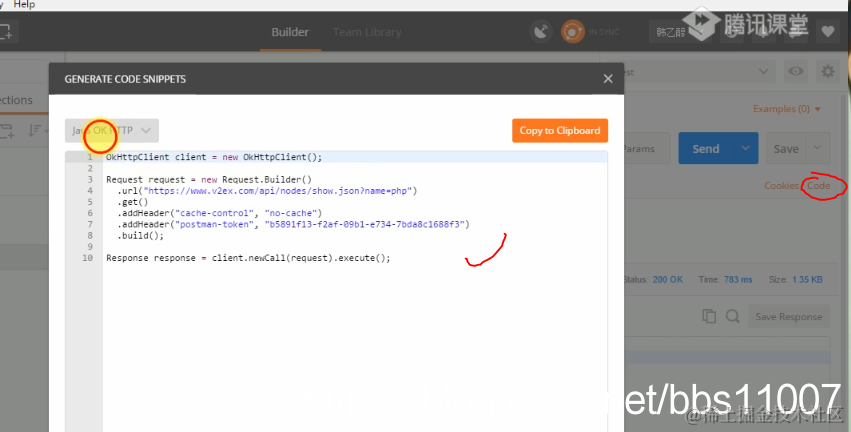Click the search response magnifier icon

733,316
